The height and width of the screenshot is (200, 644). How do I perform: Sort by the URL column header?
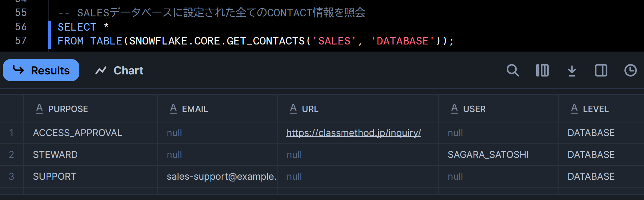click(x=310, y=109)
